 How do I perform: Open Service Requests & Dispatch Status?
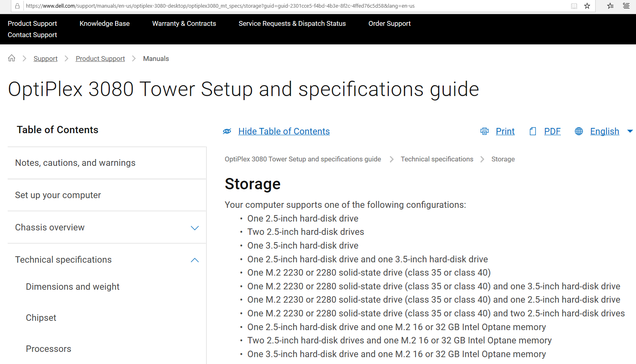click(x=292, y=23)
